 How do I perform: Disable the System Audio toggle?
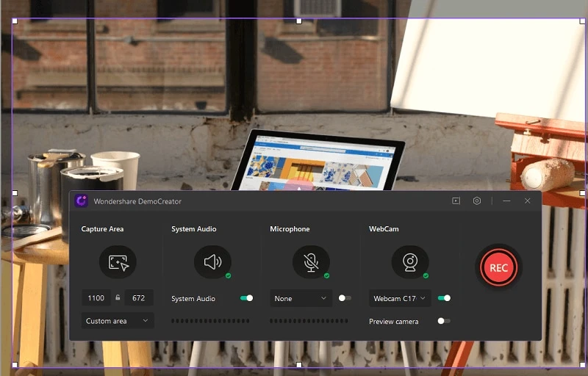point(246,298)
